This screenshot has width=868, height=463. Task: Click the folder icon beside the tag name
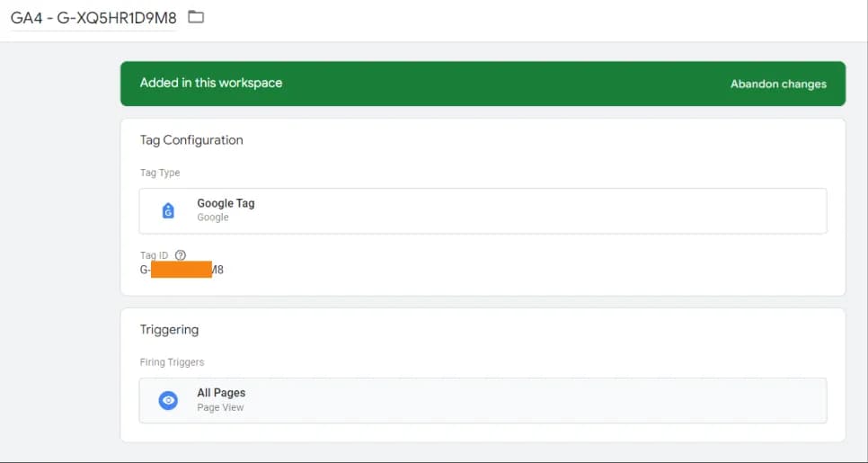coord(196,17)
